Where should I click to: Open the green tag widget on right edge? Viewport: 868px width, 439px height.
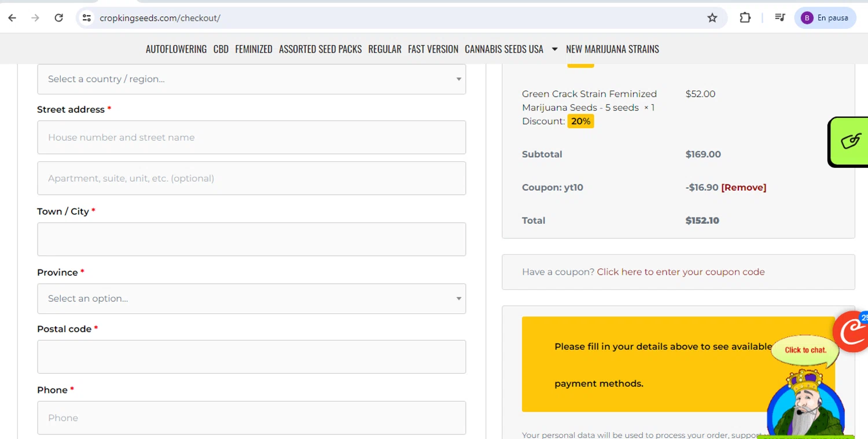point(849,142)
